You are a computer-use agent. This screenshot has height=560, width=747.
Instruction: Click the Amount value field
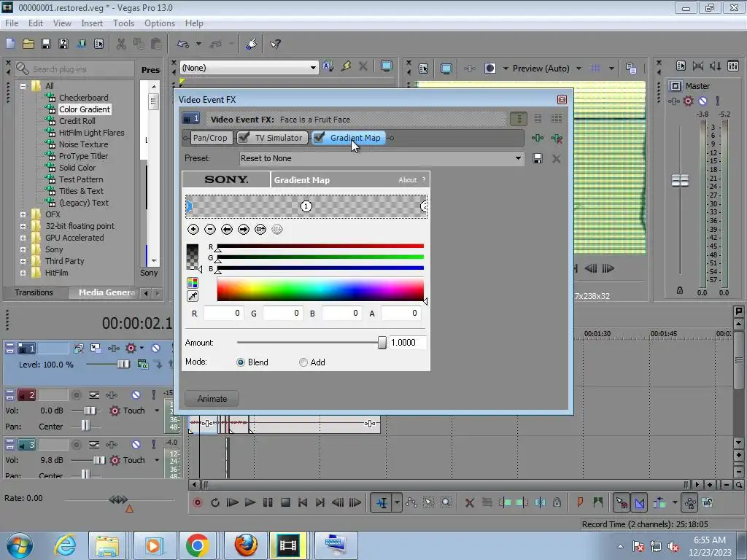pos(407,343)
